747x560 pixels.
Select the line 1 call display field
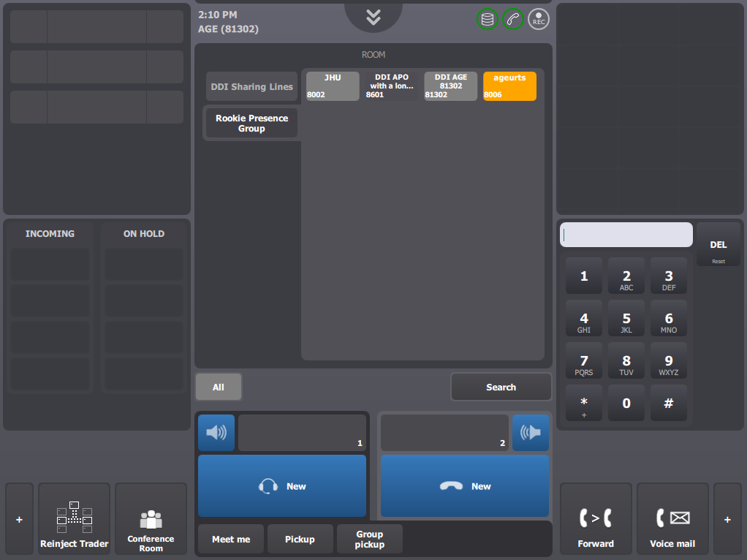302,432
